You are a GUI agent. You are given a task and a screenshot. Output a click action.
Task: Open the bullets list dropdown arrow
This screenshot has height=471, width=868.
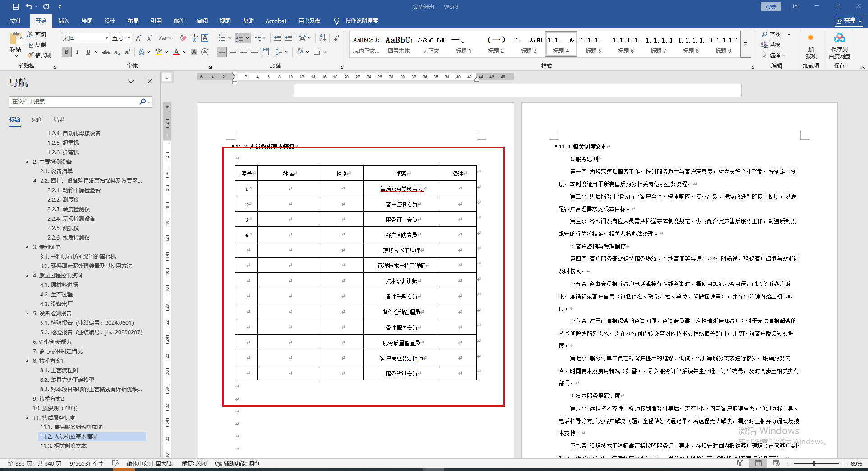point(230,38)
